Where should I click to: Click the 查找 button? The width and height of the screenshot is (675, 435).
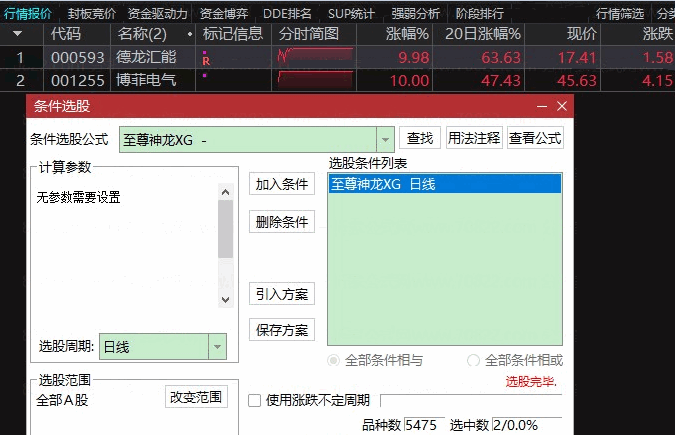[420, 138]
